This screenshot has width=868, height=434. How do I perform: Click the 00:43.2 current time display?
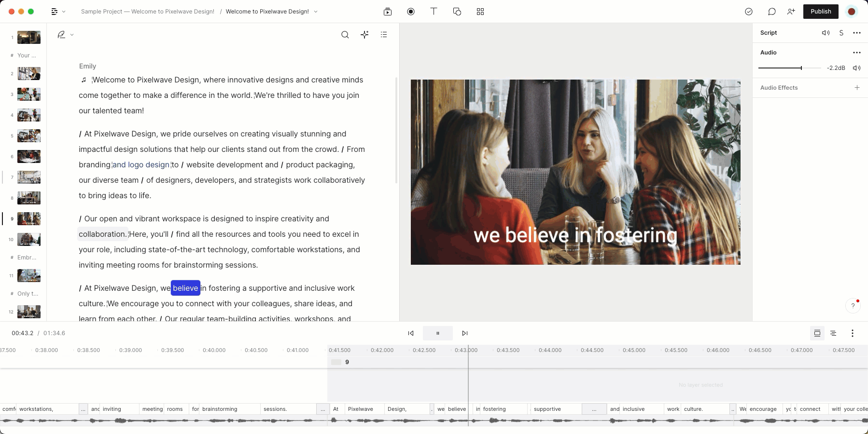23,333
